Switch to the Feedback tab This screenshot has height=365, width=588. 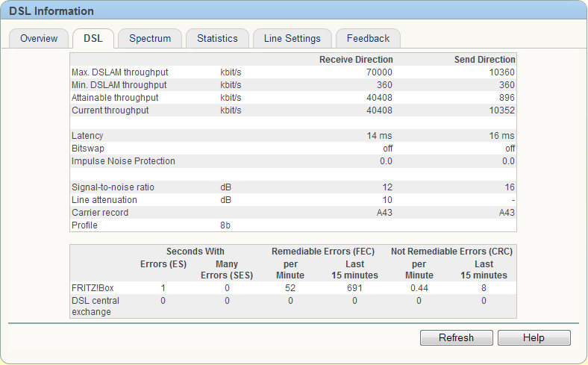pyautogui.click(x=368, y=39)
